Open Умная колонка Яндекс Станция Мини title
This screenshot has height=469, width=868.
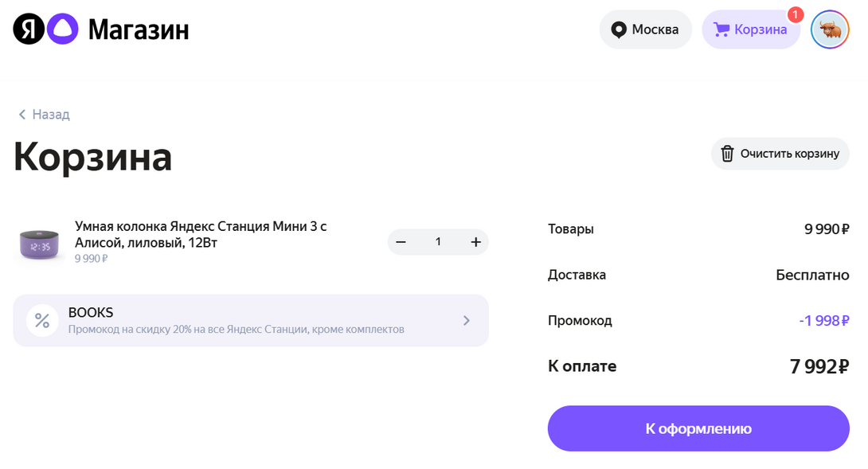[x=201, y=234]
